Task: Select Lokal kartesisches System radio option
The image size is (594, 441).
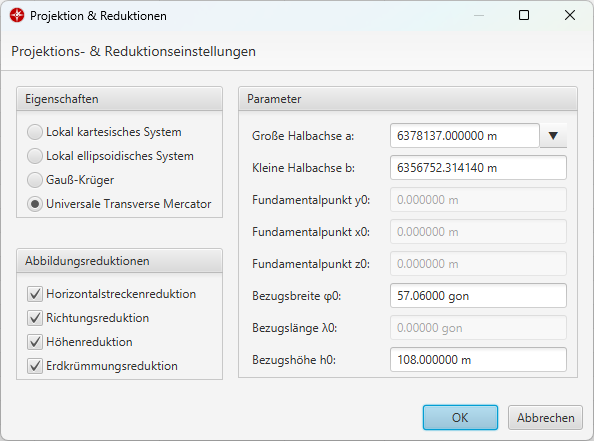Action: click(35, 132)
